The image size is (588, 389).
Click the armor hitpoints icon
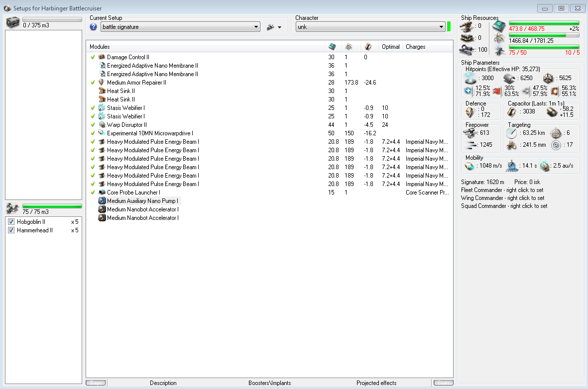(509, 78)
